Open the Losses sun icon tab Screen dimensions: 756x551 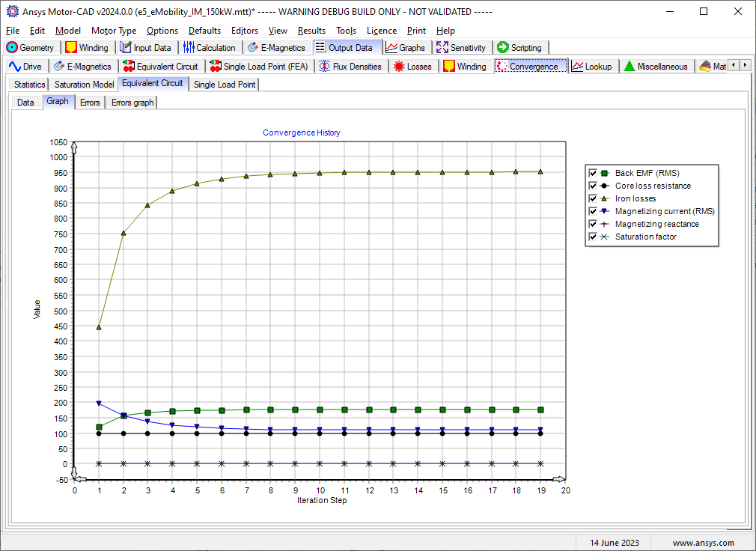point(399,66)
